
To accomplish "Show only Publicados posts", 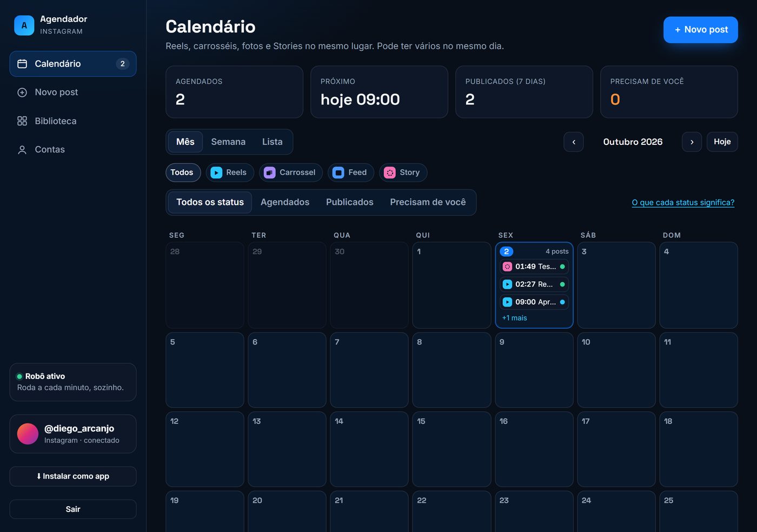I will click(350, 202).
